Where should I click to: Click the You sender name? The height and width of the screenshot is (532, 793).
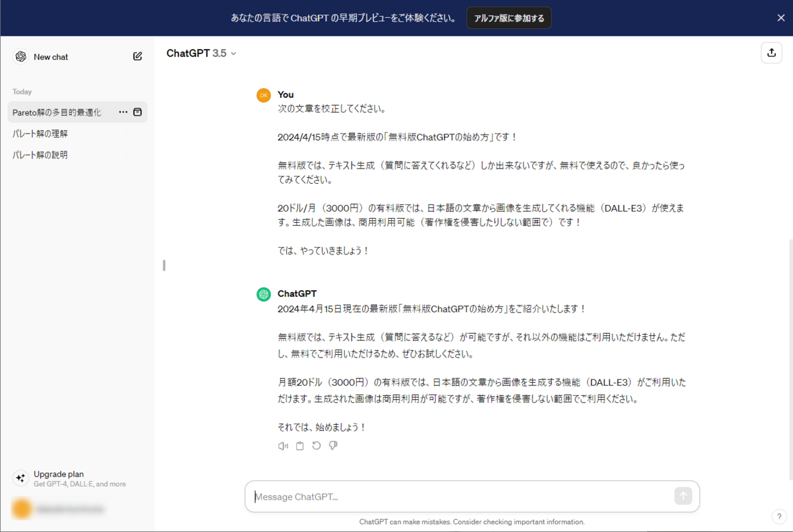pyautogui.click(x=285, y=95)
